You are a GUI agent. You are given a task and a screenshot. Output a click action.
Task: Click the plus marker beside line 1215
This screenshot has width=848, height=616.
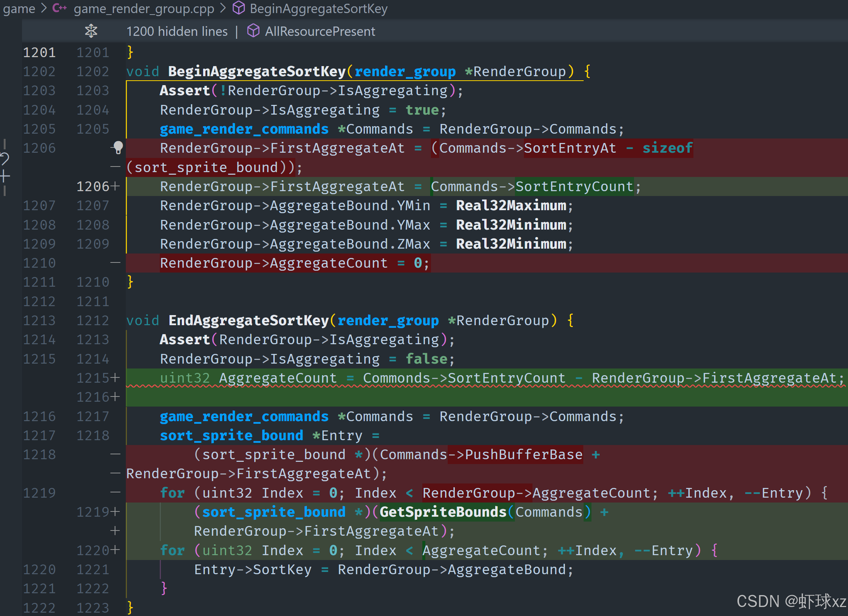point(115,377)
